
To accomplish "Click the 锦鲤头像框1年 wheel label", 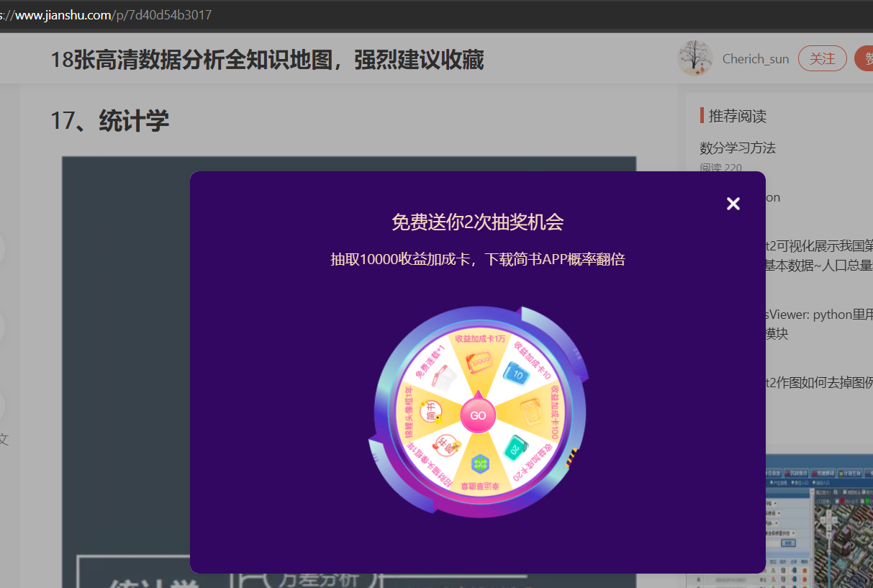I will coord(407,413).
